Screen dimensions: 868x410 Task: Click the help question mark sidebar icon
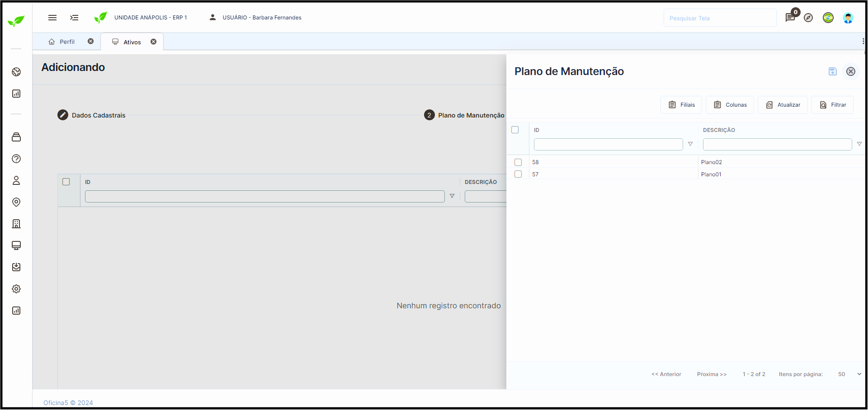(x=16, y=159)
